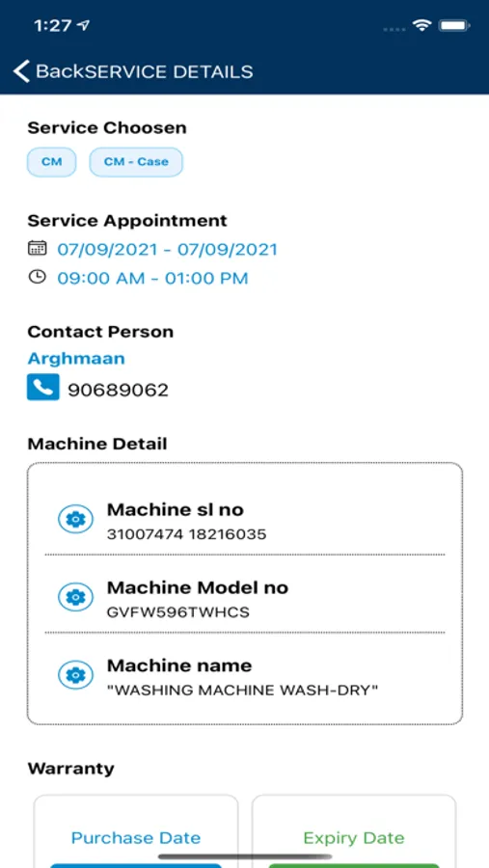
Task: Call phone number 90689062
Action: tap(118, 391)
